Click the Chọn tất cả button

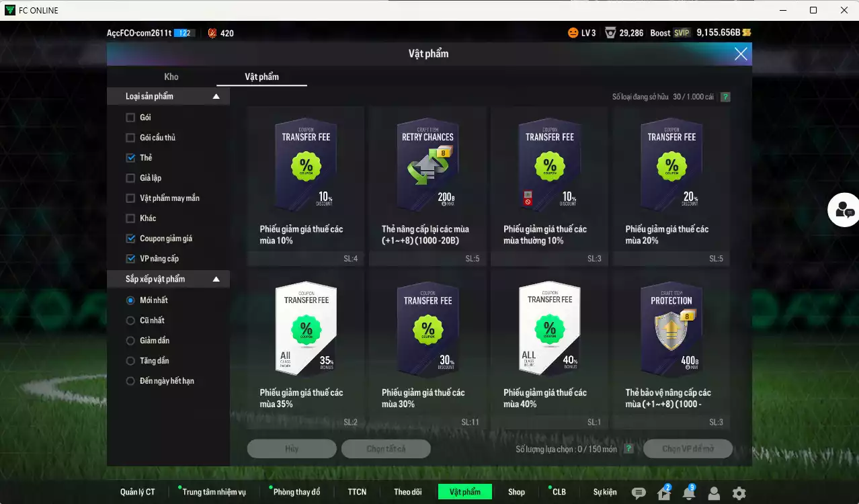(386, 449)
